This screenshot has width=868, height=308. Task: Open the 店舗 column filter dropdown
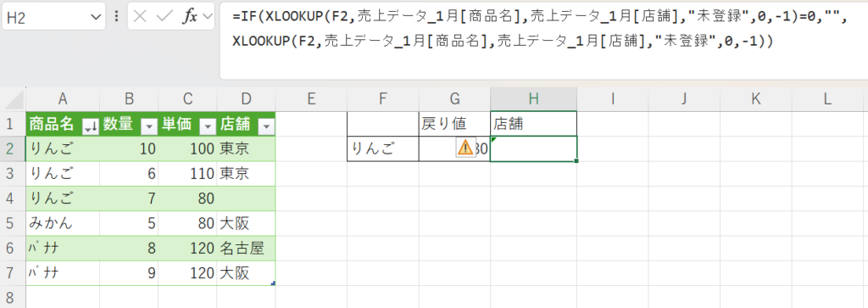click(266, 127)
